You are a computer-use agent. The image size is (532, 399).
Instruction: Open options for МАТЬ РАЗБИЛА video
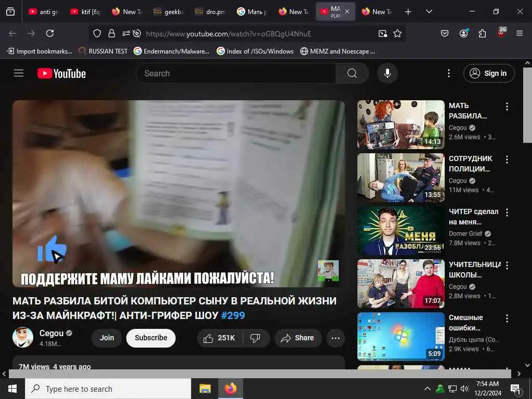click(x=507, y=107)
